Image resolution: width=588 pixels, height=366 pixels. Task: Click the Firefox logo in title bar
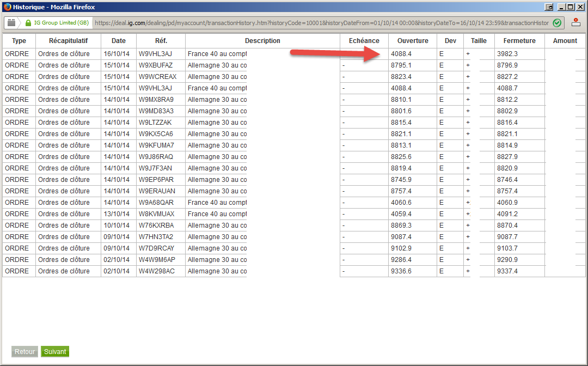coord(7,7)
